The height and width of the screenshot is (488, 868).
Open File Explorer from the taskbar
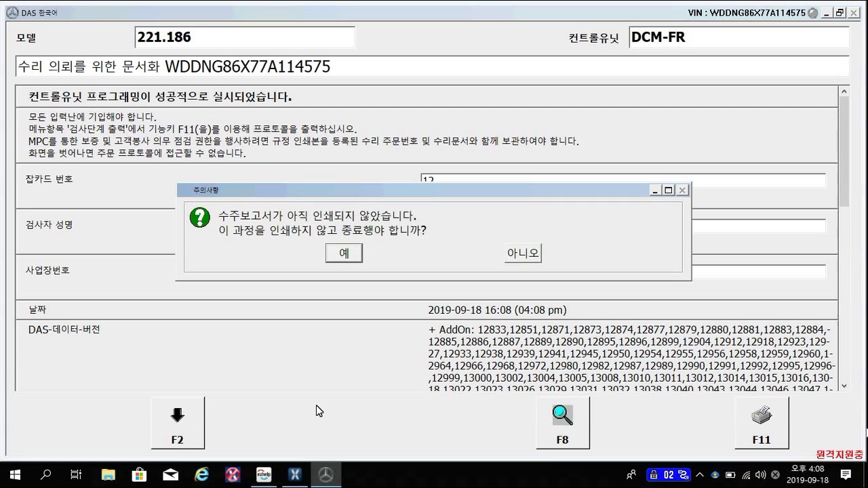(108, 474)
